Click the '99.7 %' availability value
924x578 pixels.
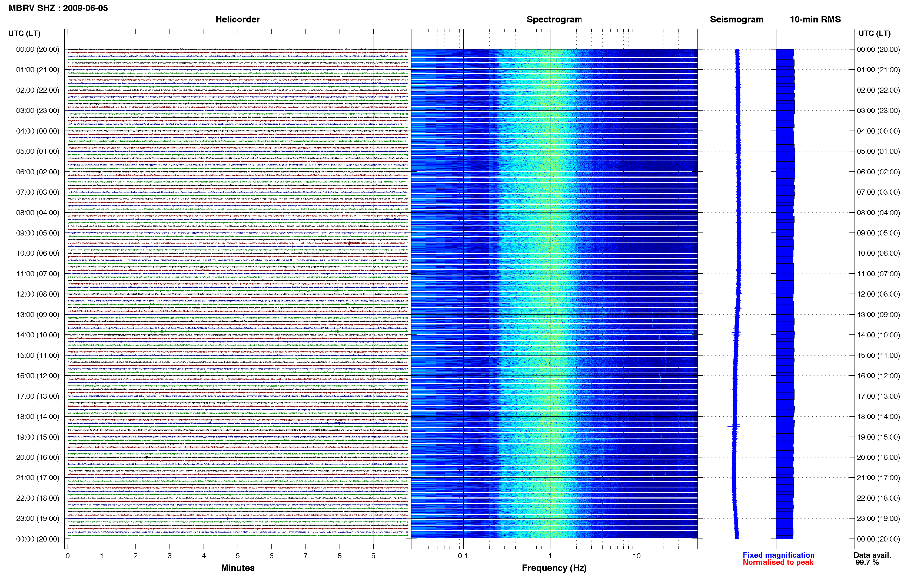867,562
